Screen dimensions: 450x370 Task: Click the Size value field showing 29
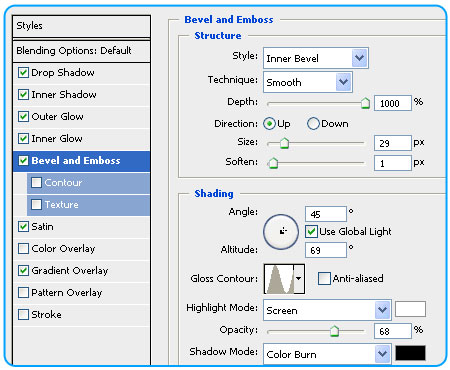[393, 143]
